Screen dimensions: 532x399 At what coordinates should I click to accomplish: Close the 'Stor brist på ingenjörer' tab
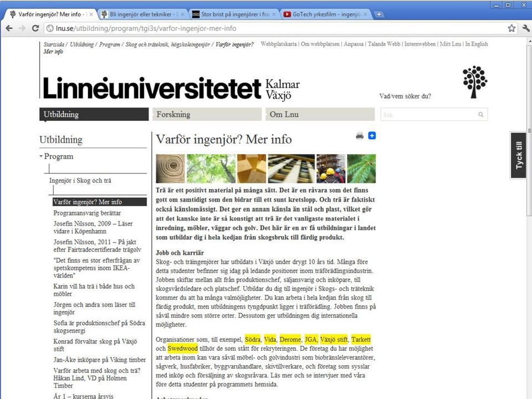coord(274,14)
